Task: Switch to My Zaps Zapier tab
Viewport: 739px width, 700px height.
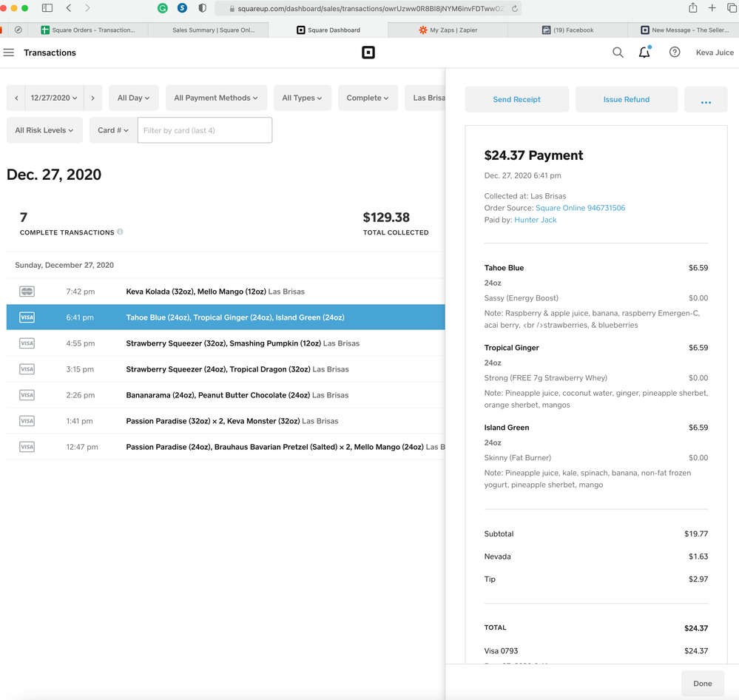Action: pos(451,30)
